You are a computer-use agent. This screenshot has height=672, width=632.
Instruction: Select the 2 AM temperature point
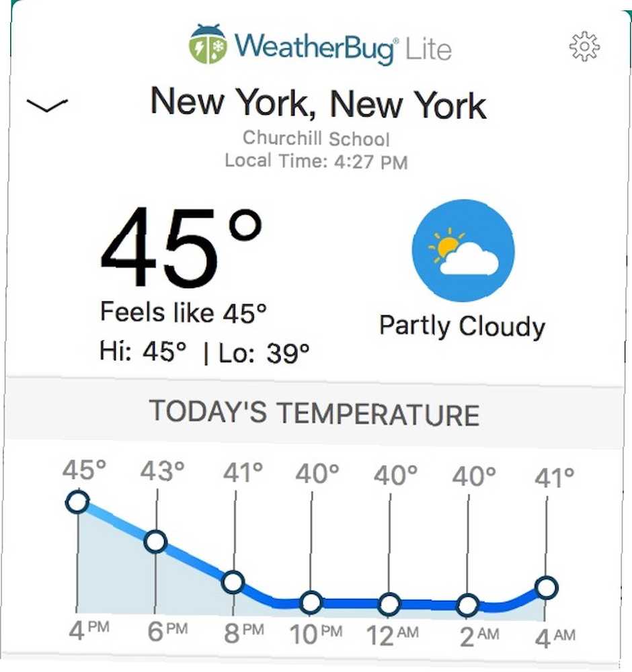point(467,605)
